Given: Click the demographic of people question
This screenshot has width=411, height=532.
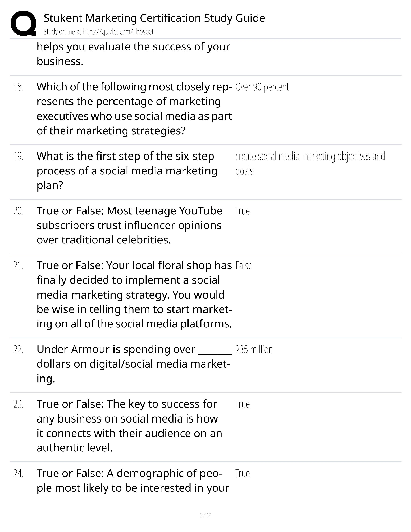Looking at the screenshot, I should coord(133,480).
